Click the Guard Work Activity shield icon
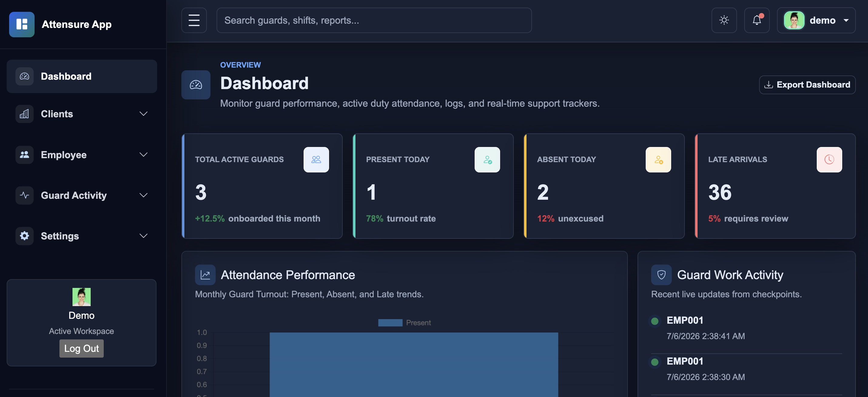Viewport: 868px width, 397px height. [661, 275]
